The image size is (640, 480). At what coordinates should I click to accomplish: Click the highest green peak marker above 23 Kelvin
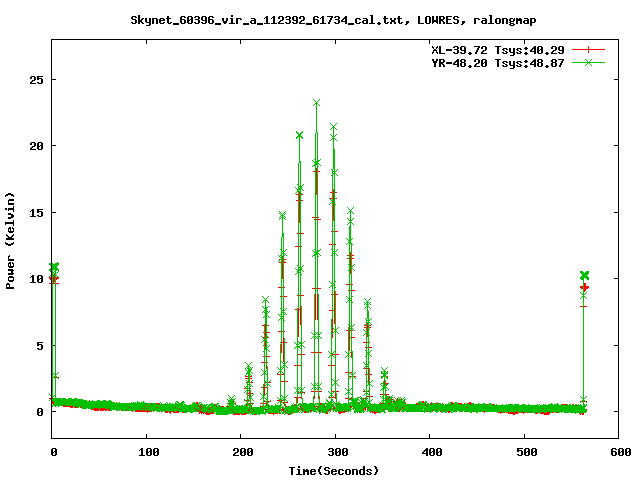316,103
